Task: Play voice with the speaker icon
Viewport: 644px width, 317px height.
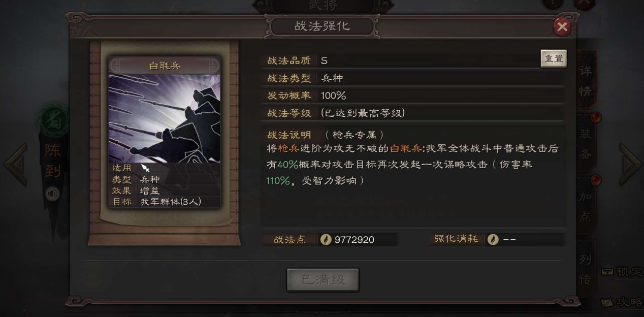Action: (51, 194)
